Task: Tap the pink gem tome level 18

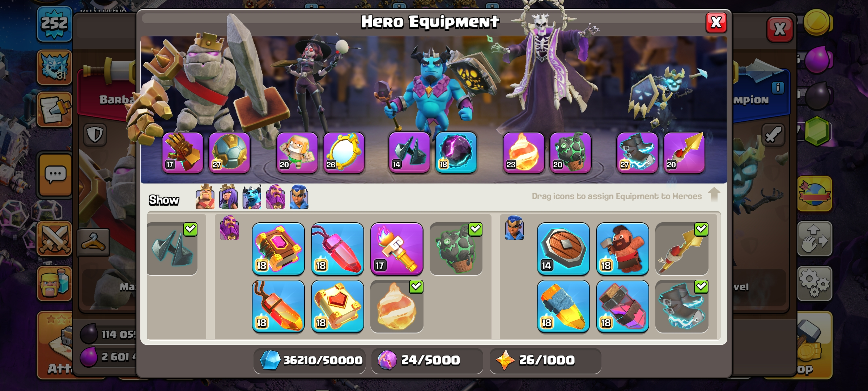Action: click(278, 249)
